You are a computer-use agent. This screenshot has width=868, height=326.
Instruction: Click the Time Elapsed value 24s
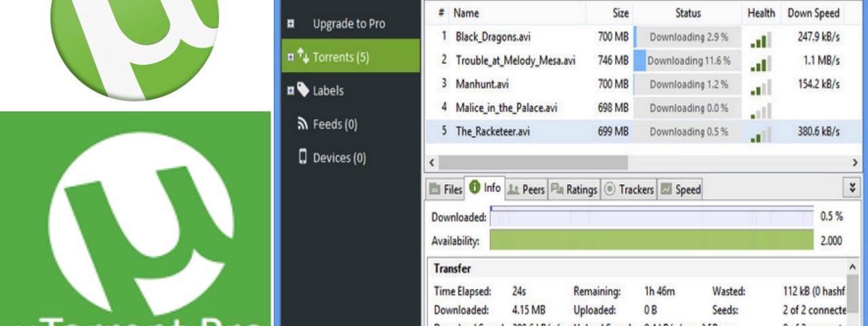click(x=519, y=291)
